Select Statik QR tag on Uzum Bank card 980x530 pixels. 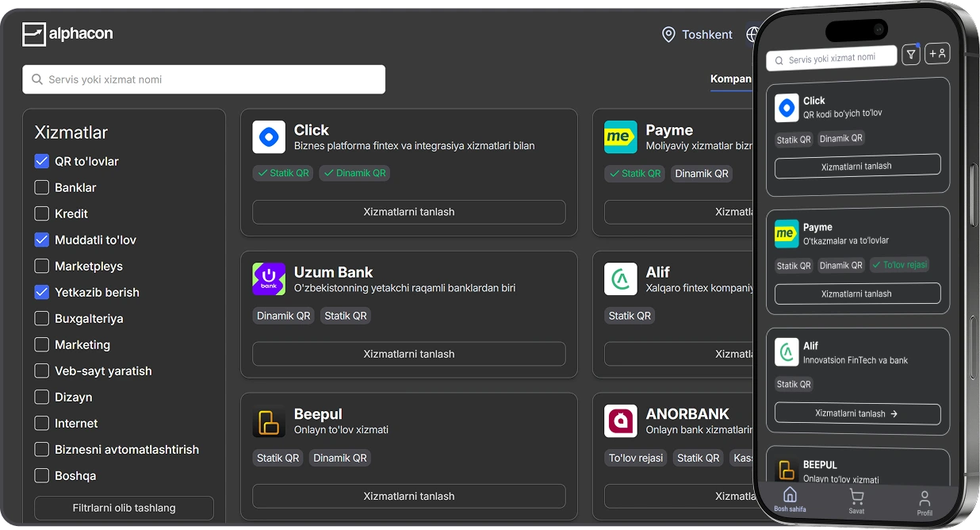coord(346,316)
